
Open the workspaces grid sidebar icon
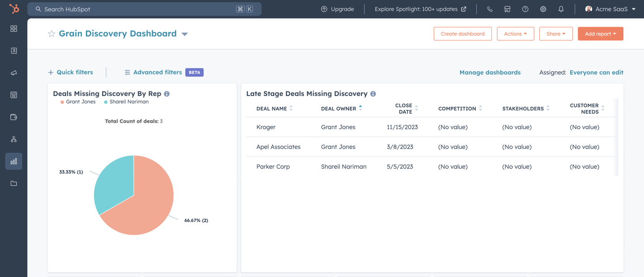pos(14,29)
